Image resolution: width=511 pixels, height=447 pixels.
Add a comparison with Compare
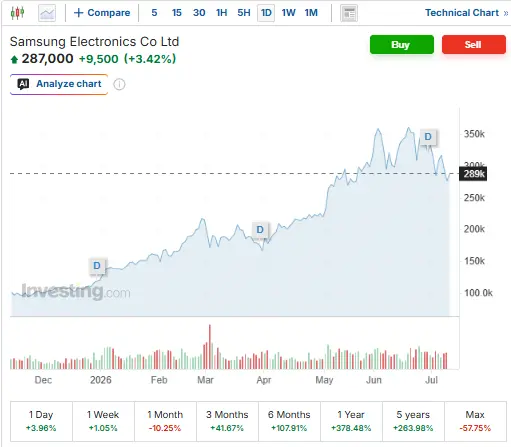[102, 13]
